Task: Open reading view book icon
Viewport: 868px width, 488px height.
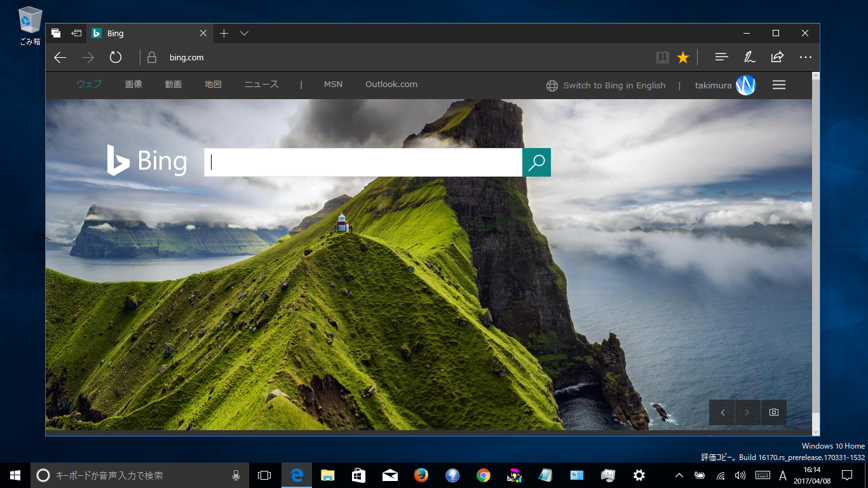Action: click(663, 58)
